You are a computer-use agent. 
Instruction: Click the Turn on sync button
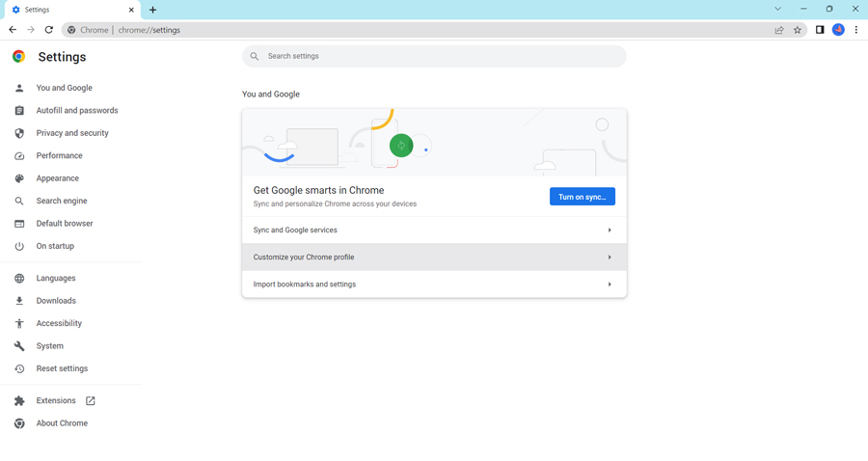click(x=583, y=197)
